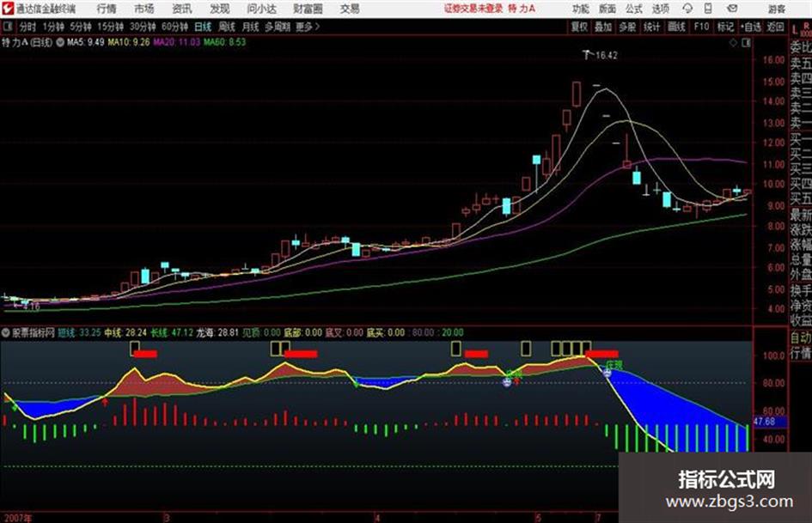
Task: Expand the 更多 period options
Action: (x=308, y=27)
